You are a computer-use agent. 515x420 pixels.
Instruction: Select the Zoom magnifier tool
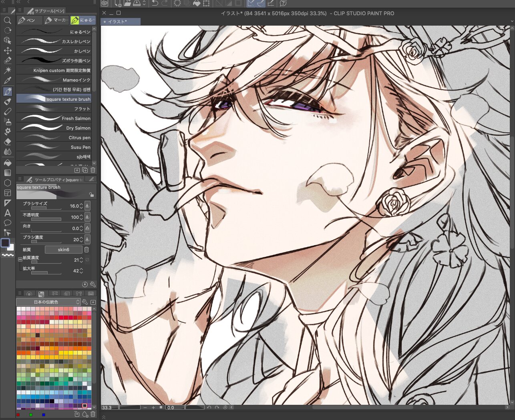7,20
